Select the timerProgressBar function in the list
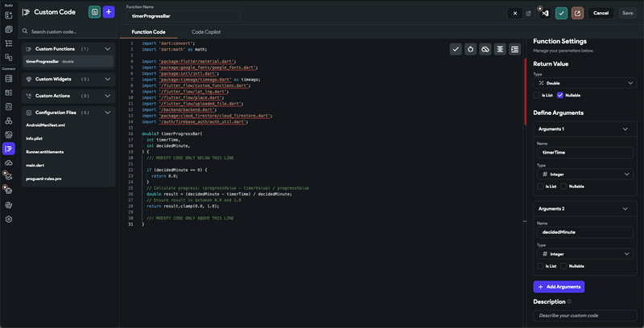644x328 pixels. tap(68, 61)
